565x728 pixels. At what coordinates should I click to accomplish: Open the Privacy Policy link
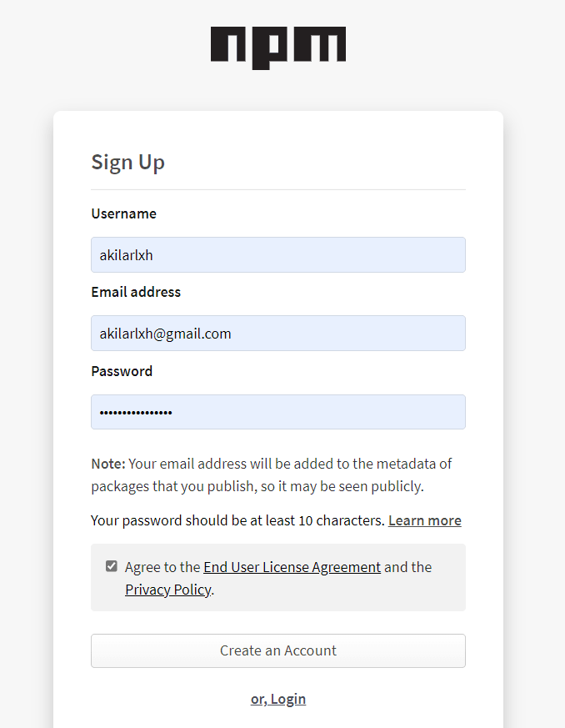[167, 590]
